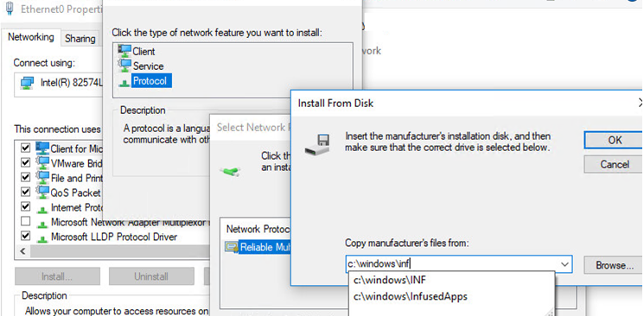644x316 pixels.
Task: Uncheck the VMware Bridge Protocol checkbox
Action: click(x=25, y=162)
